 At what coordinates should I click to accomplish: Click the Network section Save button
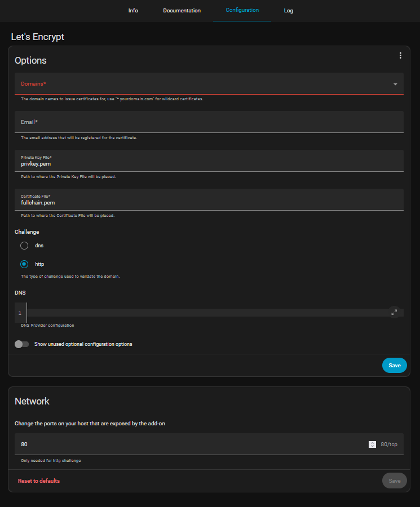point(394,481)
